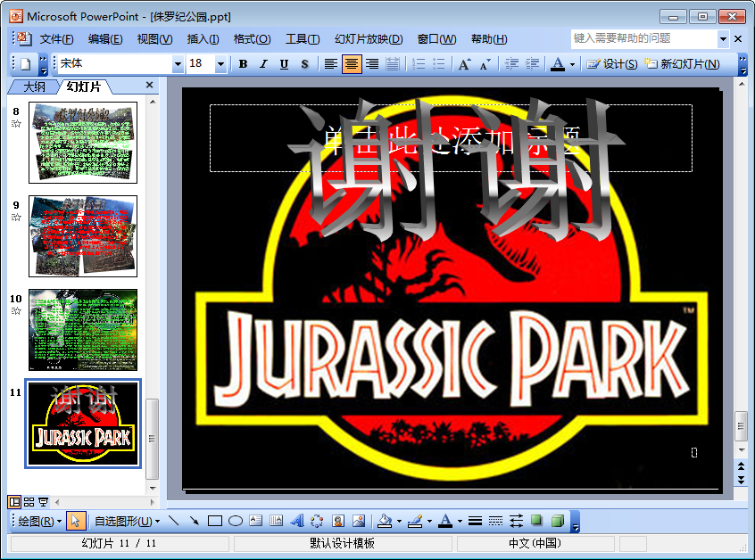This screenshot has height=560, width=755.
Task: Open the 幻灯片放映(D) menu
Action: [x=369, y=39]
